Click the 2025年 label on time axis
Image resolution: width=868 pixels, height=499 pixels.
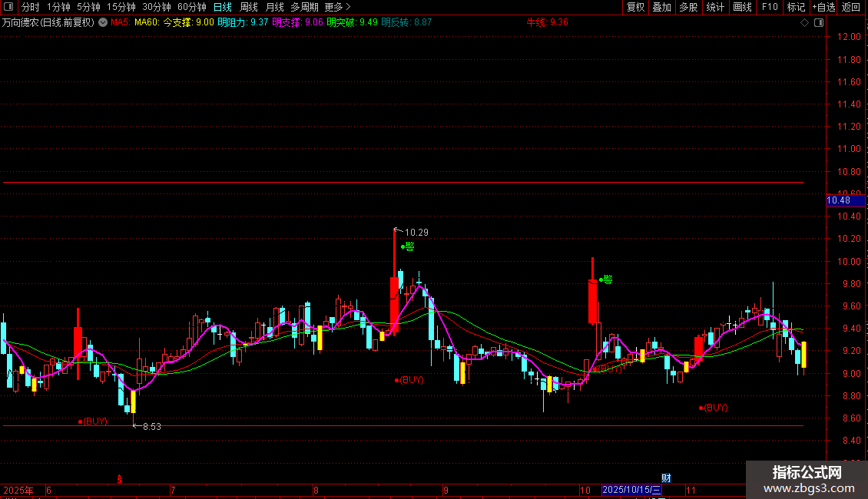coord(18,490)
